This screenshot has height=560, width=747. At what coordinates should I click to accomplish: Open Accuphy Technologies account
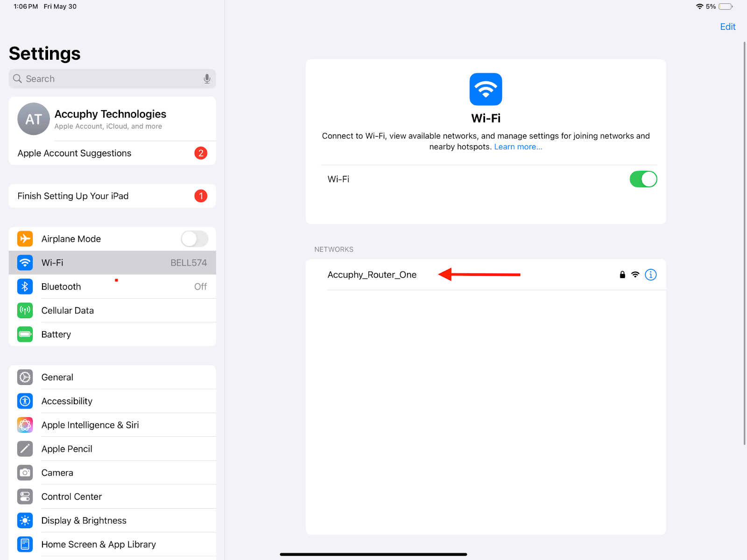coord(112,119)
